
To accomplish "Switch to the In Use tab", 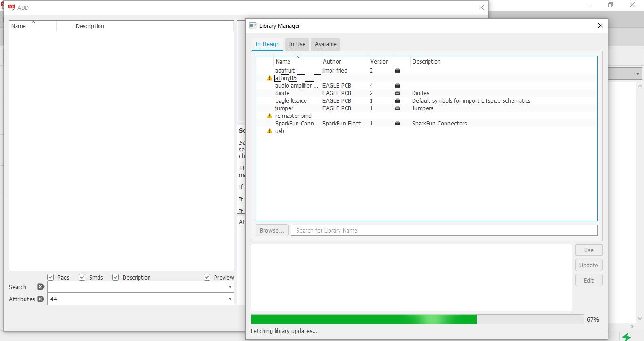I will click(x=297, y=44).
